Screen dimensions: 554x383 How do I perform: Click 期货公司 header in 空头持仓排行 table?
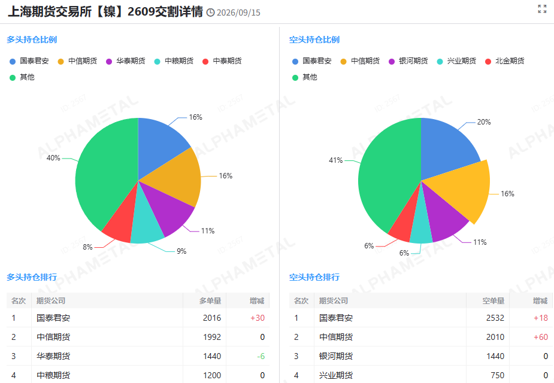tap(334, 301)
